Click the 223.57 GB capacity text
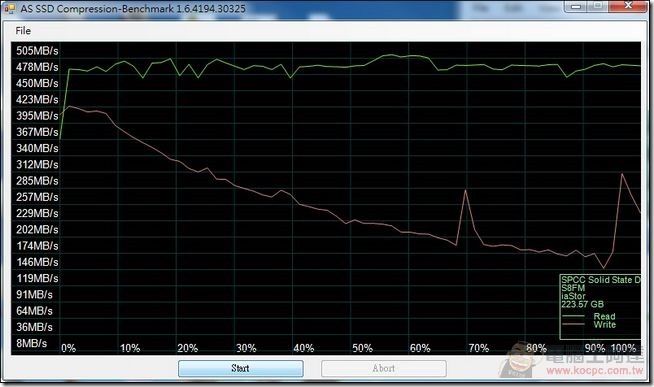The width and height of the screenshot is (654, 387). click(x=582, y=304)
